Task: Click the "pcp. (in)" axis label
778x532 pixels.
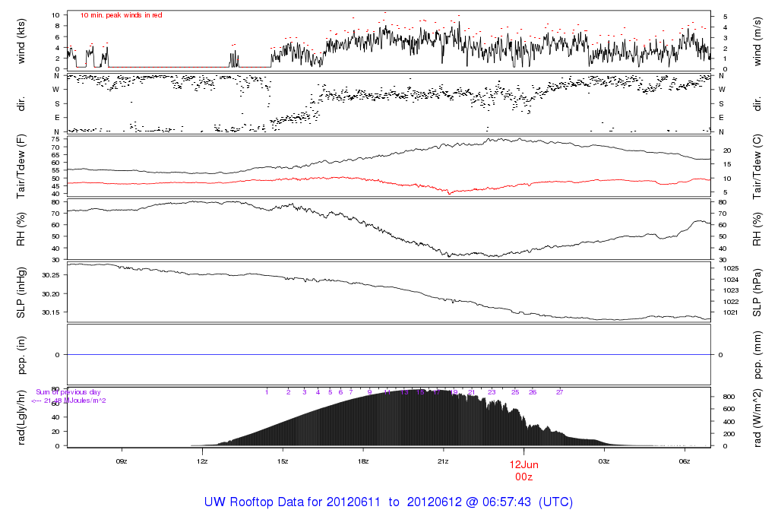Action: coord(21,355)
